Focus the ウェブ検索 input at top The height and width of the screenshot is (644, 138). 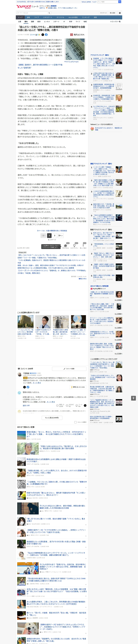[108, 2]
